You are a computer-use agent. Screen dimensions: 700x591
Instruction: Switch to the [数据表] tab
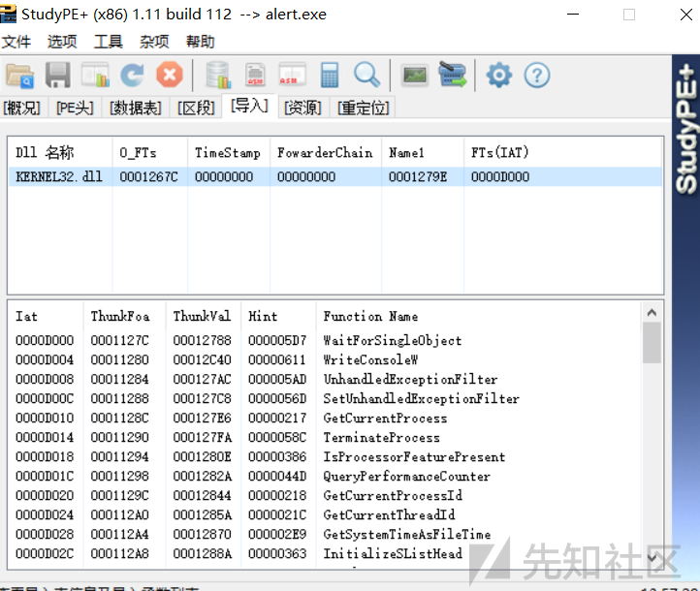(136, 108)
